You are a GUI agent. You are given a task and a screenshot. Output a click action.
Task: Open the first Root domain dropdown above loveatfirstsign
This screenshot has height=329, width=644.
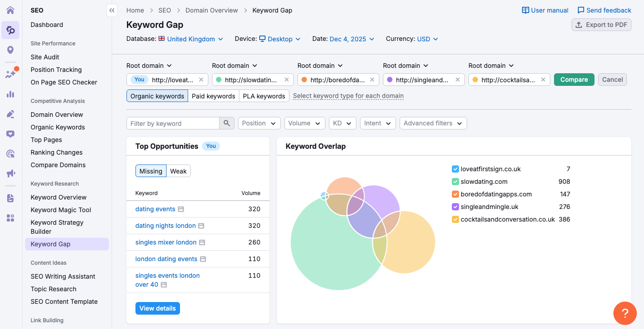pos(149,66)
